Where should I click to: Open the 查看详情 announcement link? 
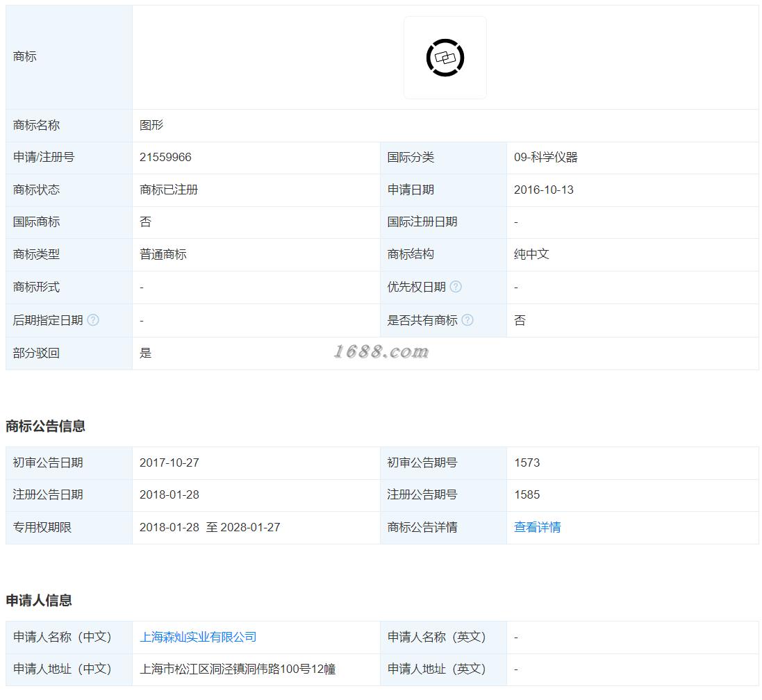pos(537,527)
